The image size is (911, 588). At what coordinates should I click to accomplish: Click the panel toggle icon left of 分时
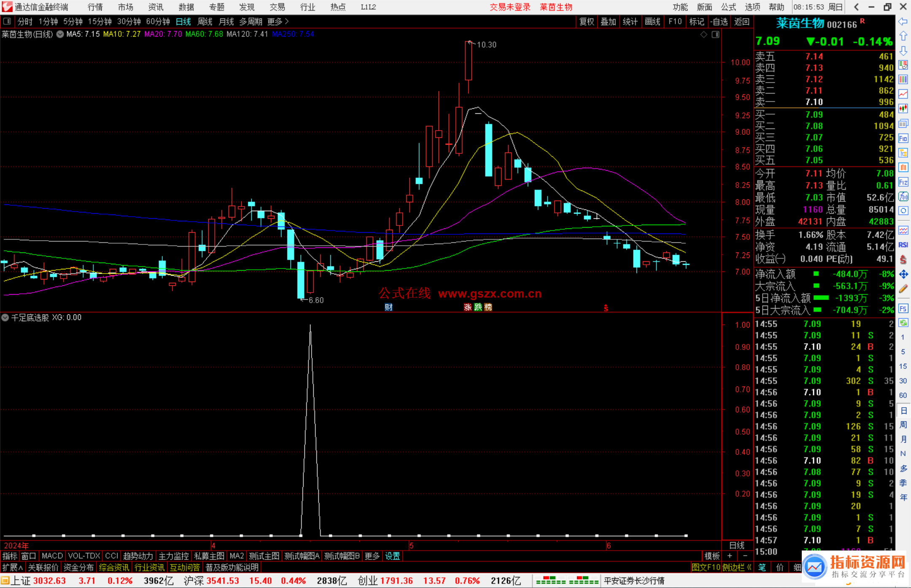(7, 21)
